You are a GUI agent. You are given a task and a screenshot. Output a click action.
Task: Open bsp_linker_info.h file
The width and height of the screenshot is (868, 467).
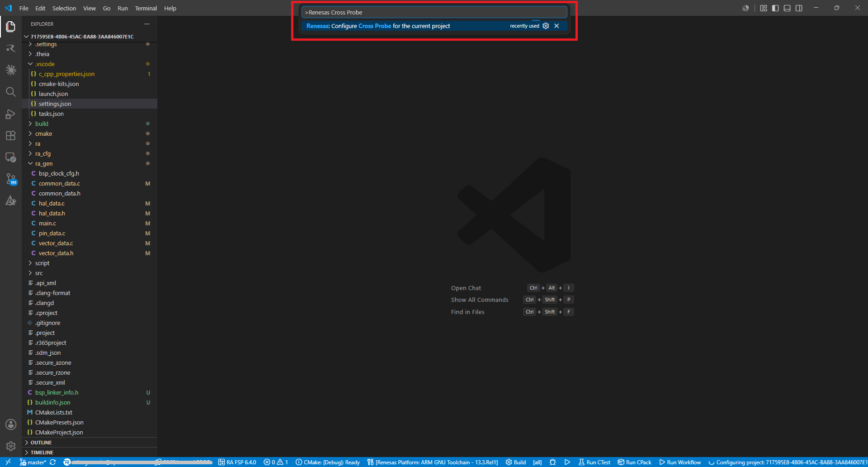tap(90, 392)
